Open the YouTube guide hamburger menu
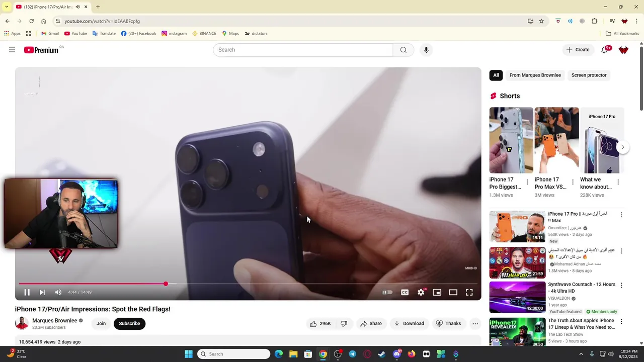Image resolution: width=644 pixels, height=362 pixels. tap(12, 50)
